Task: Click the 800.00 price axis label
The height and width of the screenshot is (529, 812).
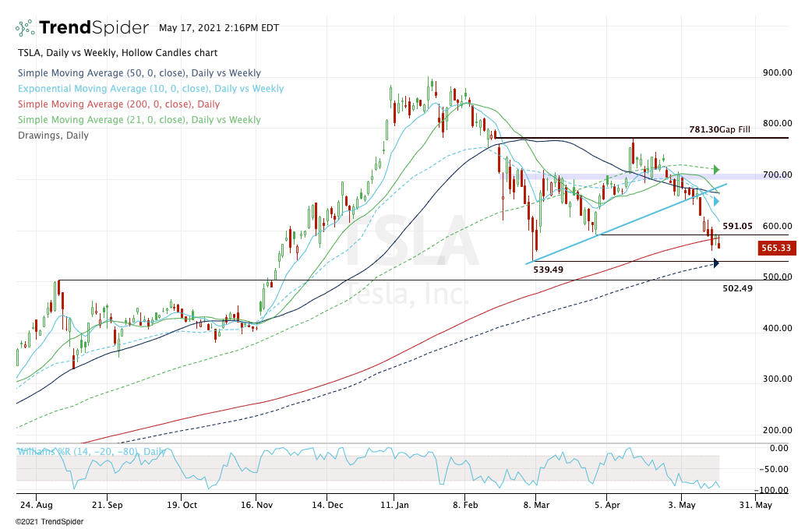Action: coord(777,123)
